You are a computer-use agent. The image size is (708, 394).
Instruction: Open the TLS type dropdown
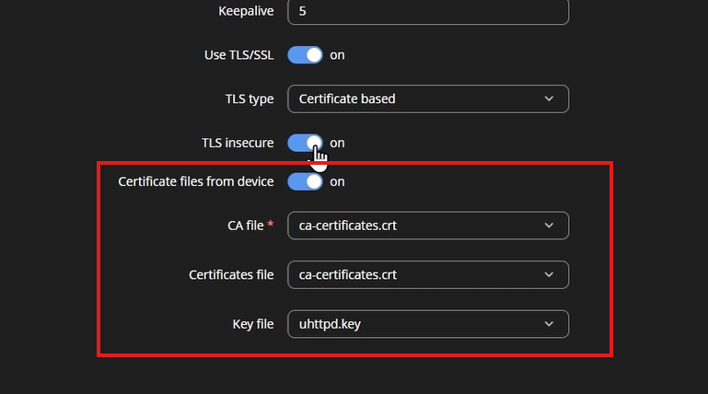point(428,99)
